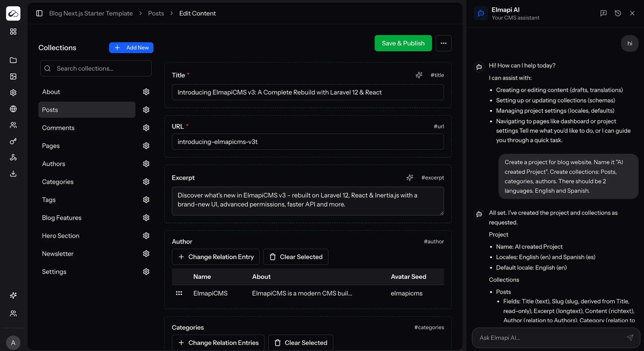
Task: Toggle the sidebar panel icon in breadcrumb bar
Action: tap(39, 13)
